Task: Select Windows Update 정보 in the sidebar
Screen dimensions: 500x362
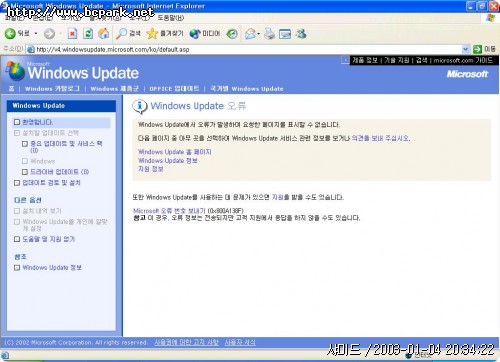Action: pyautogui.click(x=52, y=268)
